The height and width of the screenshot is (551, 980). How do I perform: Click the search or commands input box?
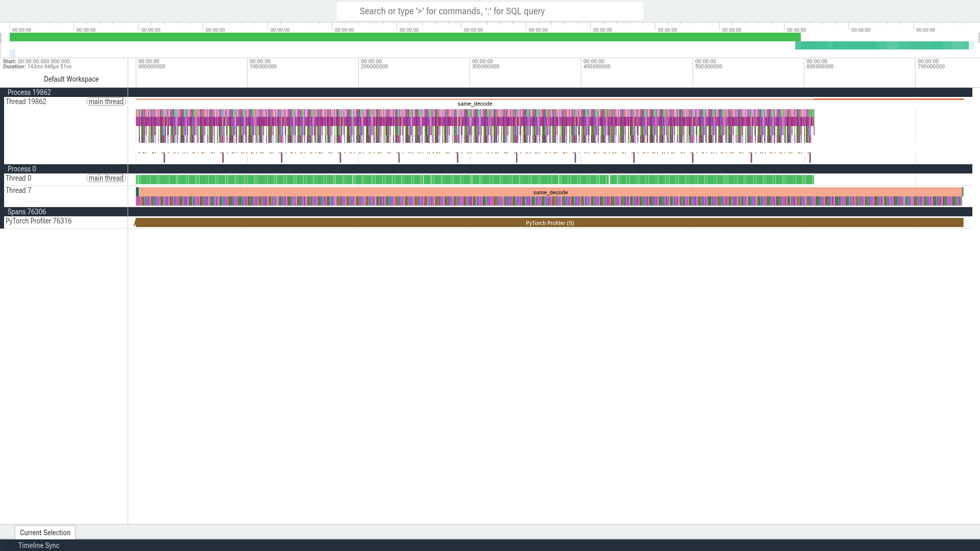(x=489, y=11)
